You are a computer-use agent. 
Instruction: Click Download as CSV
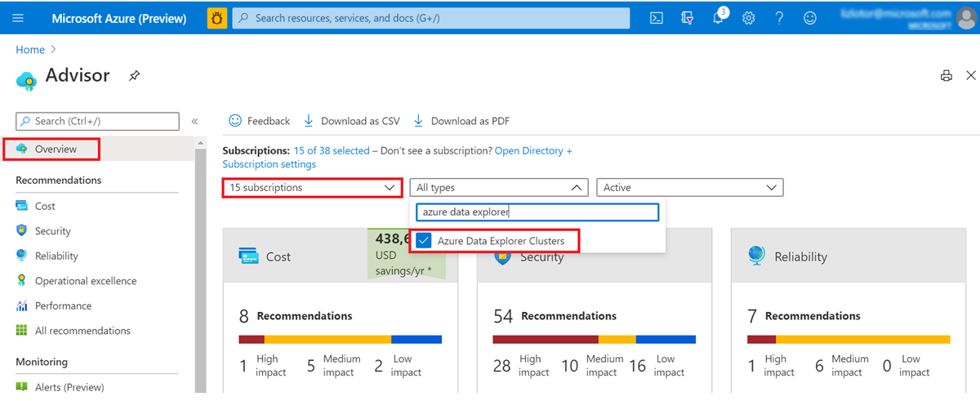click(x=352, y=121)
